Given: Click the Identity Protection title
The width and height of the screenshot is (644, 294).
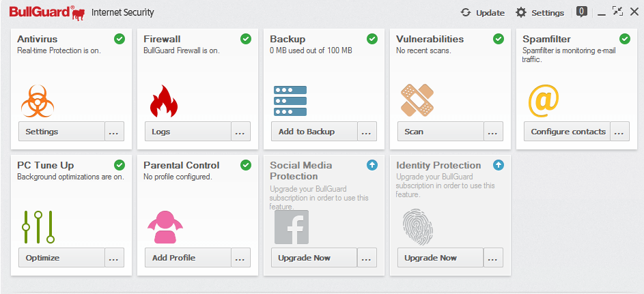Looking at the screenshot, I should point(438,165).
